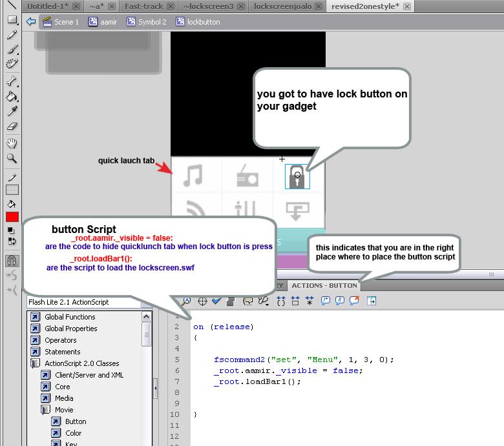Expand the Core node

click(45, 387)
